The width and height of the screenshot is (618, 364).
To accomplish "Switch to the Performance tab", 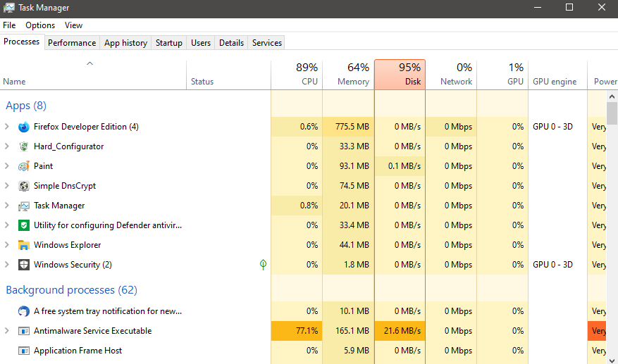I will [x=72, y=43].
